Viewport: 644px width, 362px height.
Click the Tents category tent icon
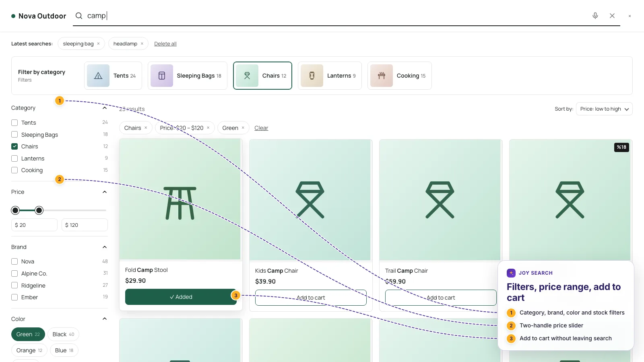98,76
